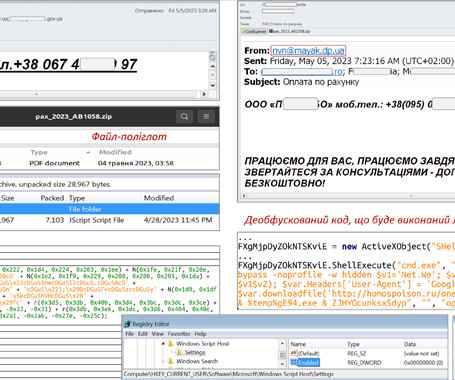
Task: Click the Windows Script Host folder icon
Action: (171, 343)
